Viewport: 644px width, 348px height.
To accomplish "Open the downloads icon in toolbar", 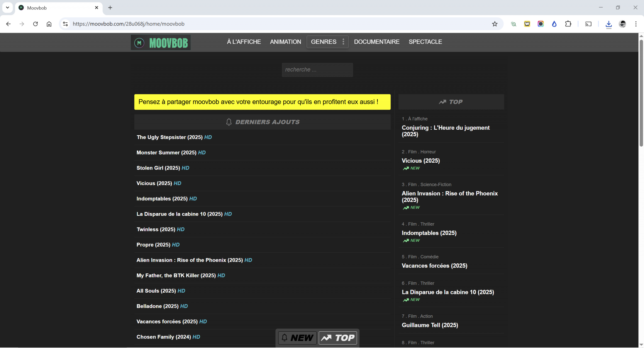I will pyautogui.click(x=609, y=24).
